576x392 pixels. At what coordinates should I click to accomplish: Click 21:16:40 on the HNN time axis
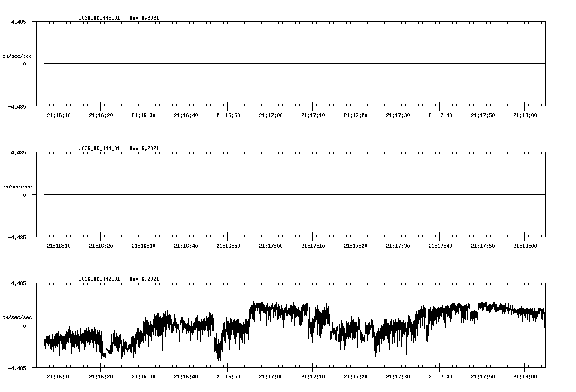click(186, 246)
